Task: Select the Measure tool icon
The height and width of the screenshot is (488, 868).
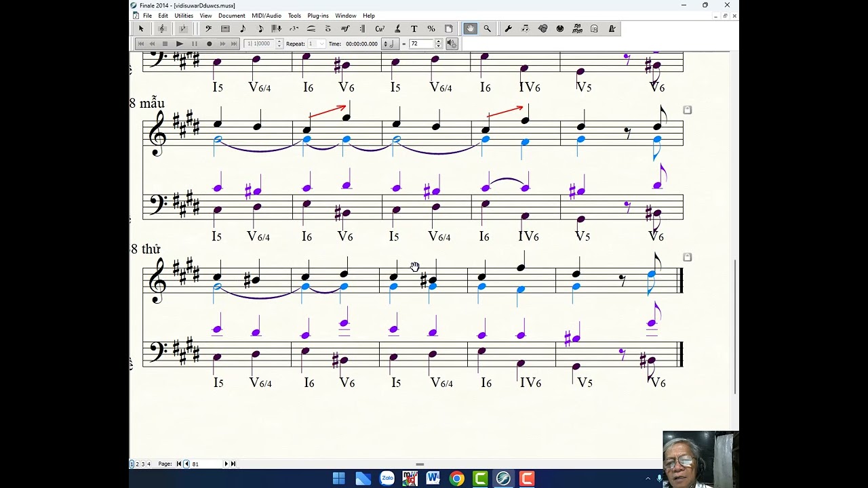Action: coord(225,28)
